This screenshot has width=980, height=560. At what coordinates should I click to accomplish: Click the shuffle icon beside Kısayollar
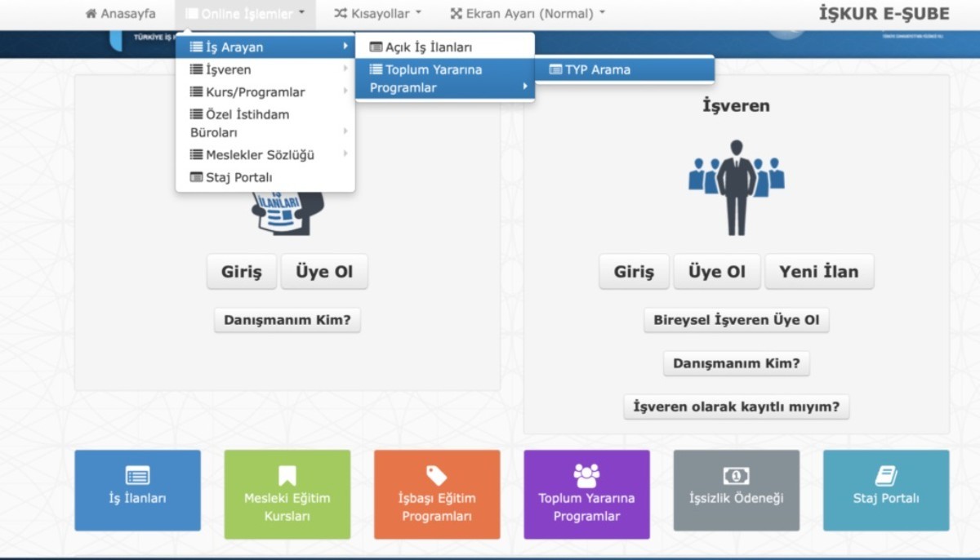point(341,14)
